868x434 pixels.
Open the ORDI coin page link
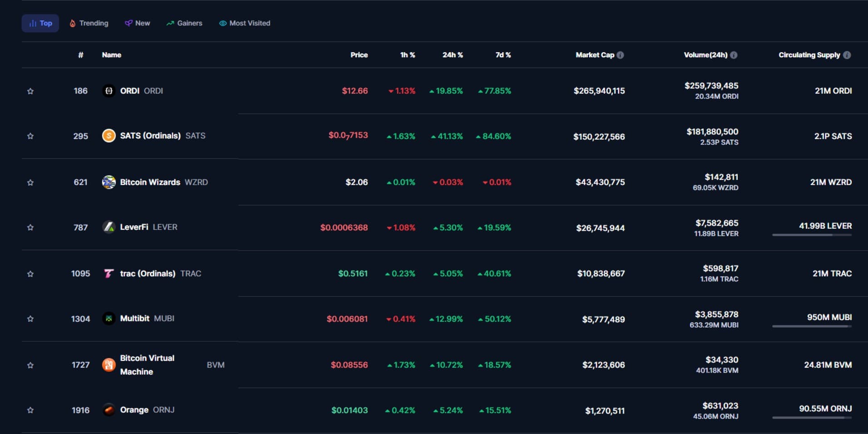click(x=142, y=91)
